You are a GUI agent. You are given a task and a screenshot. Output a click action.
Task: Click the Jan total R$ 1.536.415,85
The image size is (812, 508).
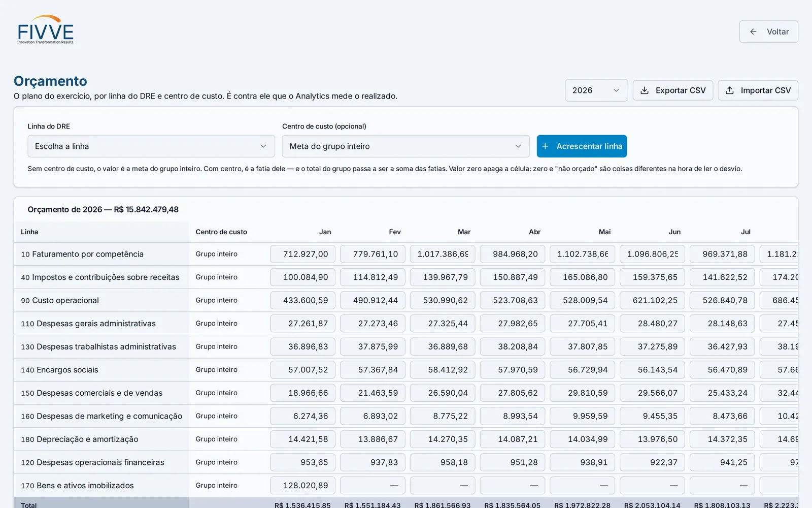tap(302, 504)
